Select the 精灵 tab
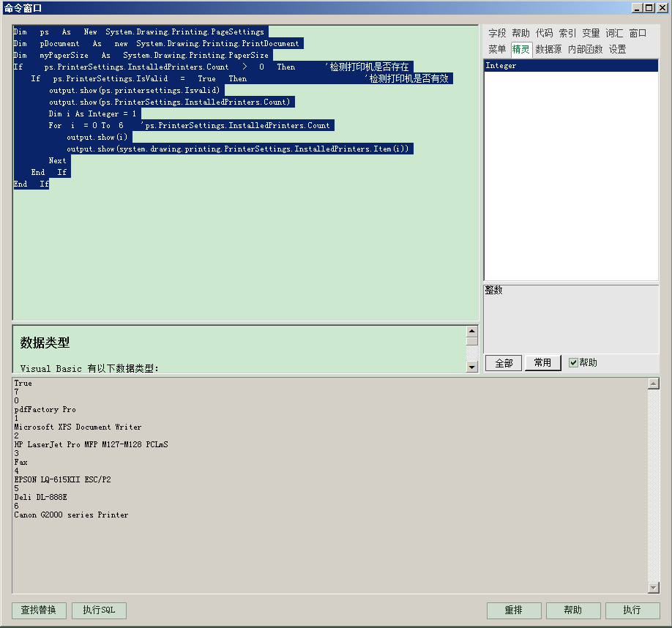Screen dimensions: 672x628 521,49
